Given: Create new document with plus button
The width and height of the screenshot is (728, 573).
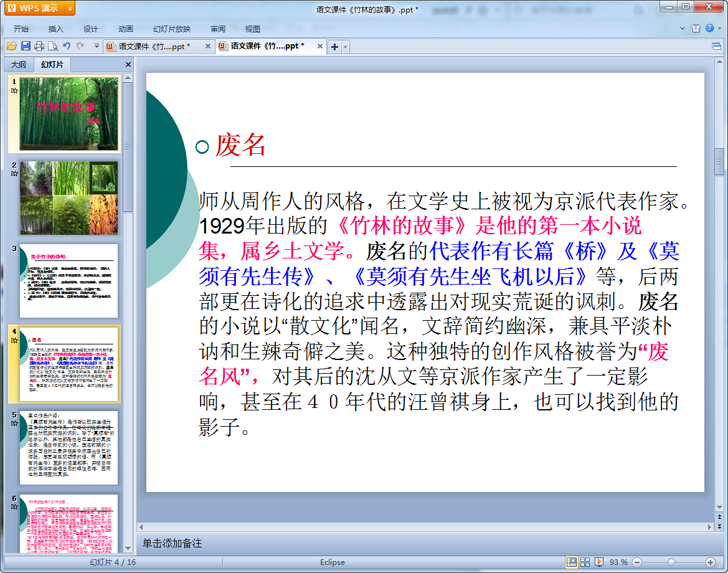Looking at the screenshot, I should click(x=335, y=47).
